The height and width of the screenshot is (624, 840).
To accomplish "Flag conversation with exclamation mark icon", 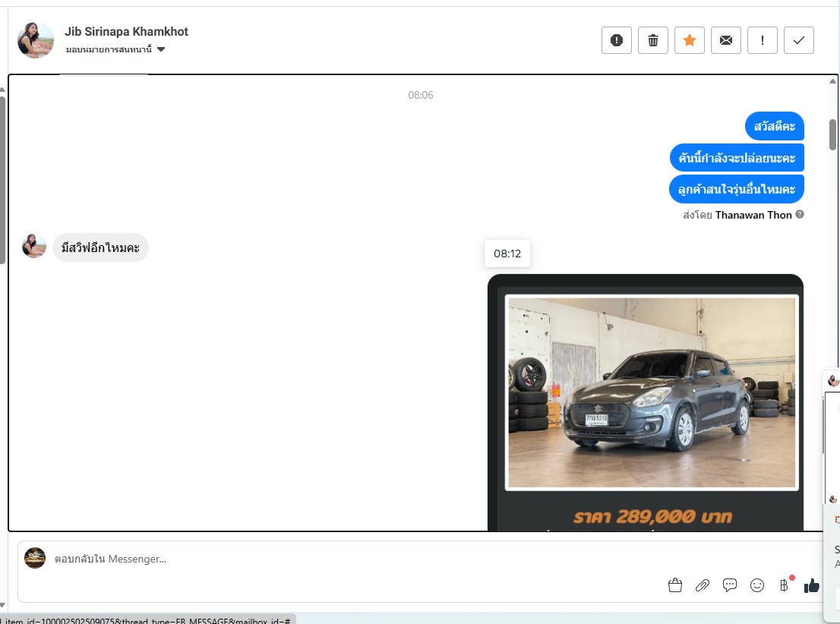I will [762, 40].
